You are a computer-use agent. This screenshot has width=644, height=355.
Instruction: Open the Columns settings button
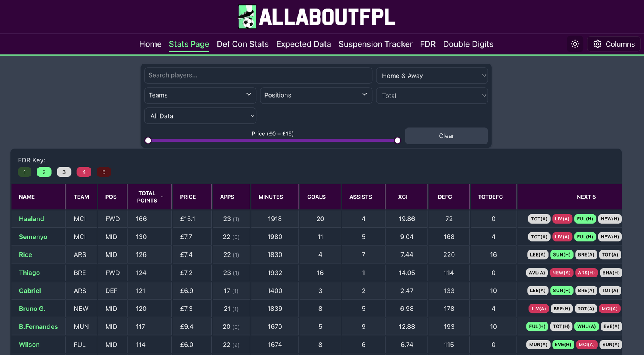[613, 44]
